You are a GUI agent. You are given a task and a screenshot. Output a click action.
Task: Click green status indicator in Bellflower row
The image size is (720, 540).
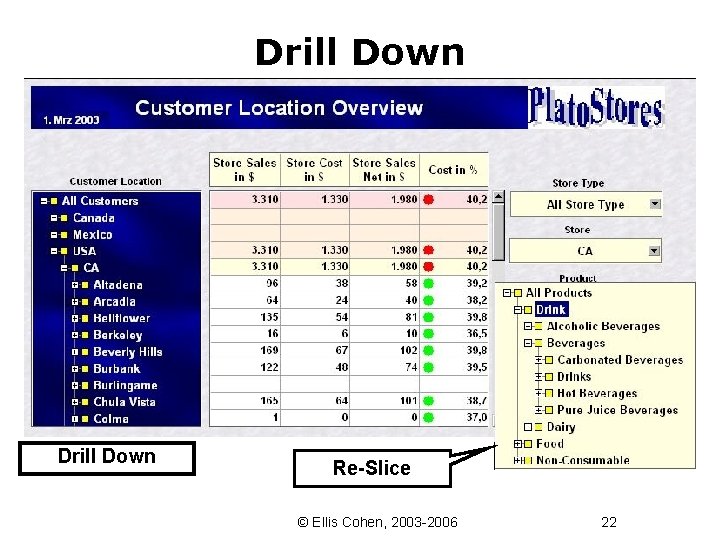(x=428, y=317)
